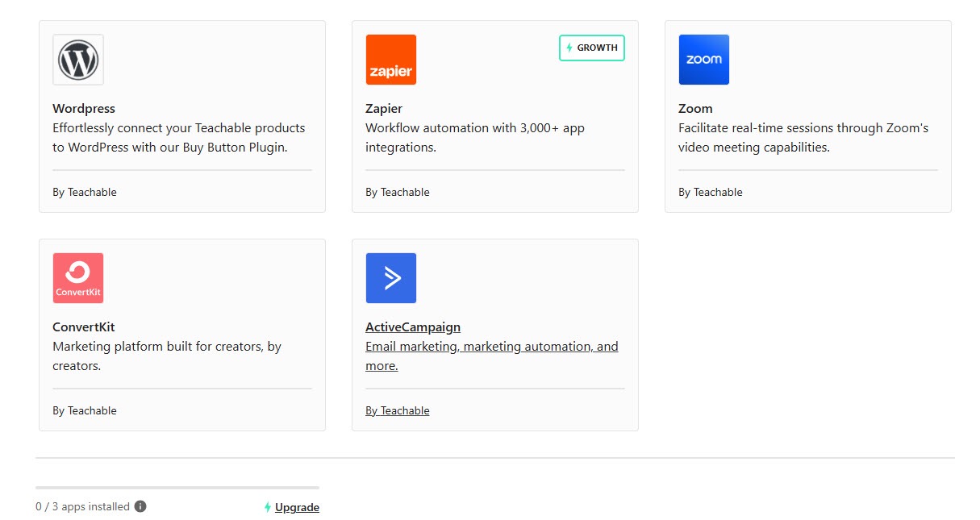Click the Zapier workflow automation description

click(475, 137)
